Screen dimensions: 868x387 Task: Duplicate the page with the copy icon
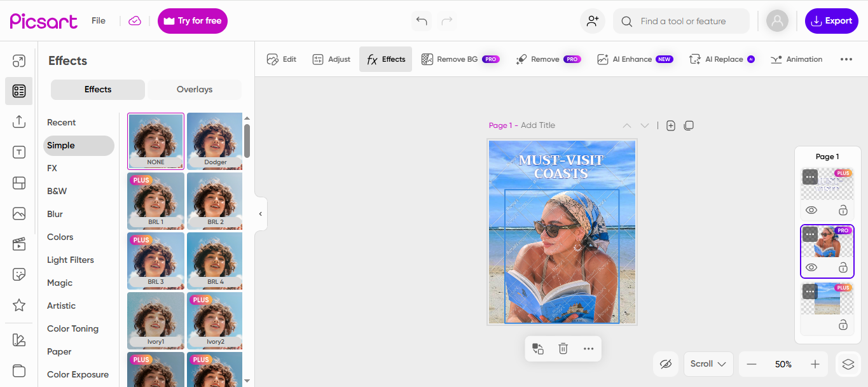(x=689, y=125)
